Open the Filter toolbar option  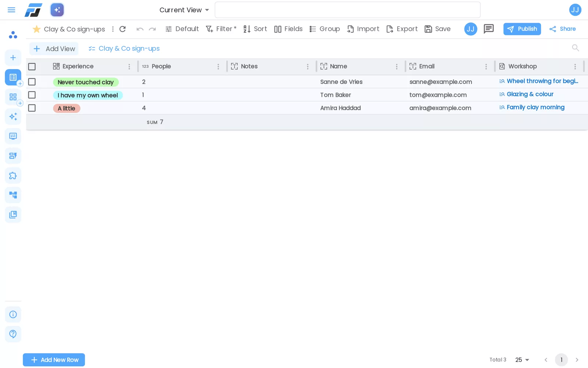(x=221, y=29)
